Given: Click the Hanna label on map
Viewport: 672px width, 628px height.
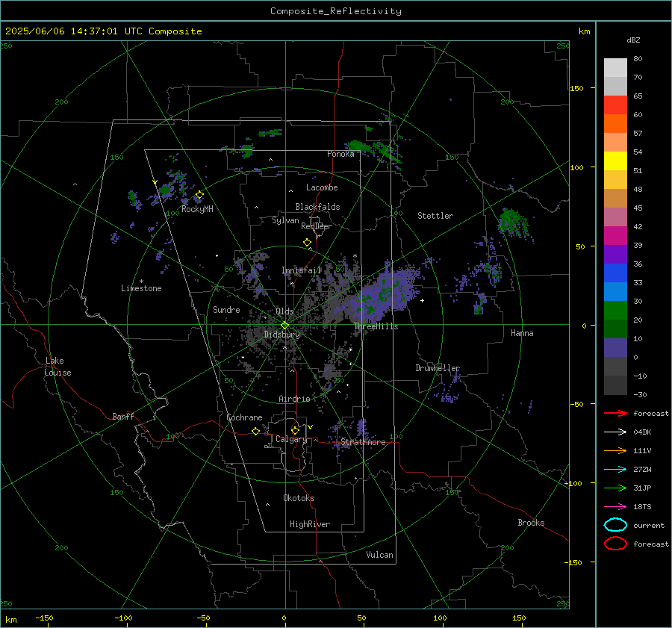Looking at the screenshot, I should pos(522,333).
